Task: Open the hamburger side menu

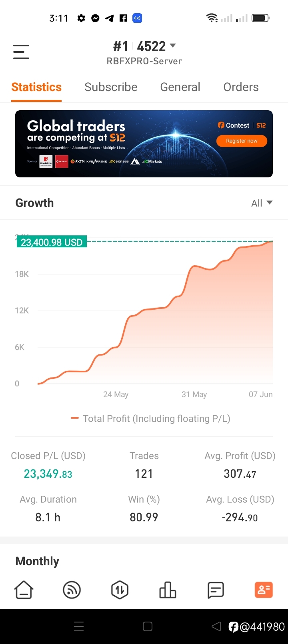Action: [x=21, y=52]
